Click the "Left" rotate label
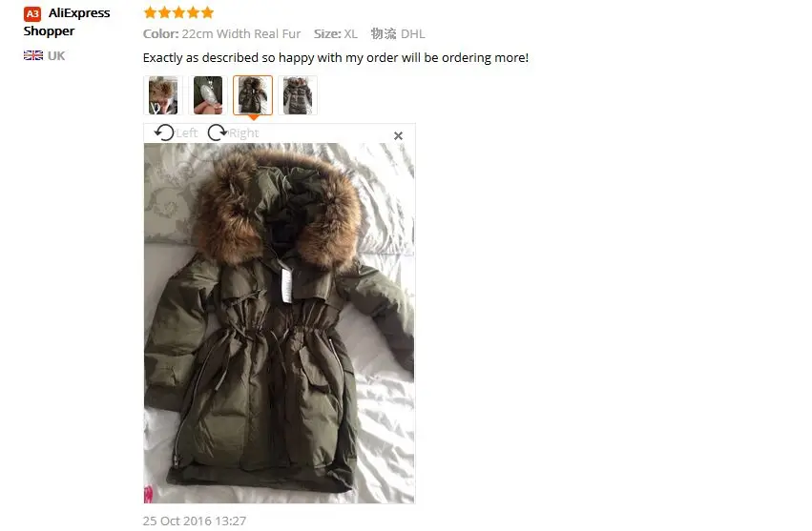 tap(186, 133)
